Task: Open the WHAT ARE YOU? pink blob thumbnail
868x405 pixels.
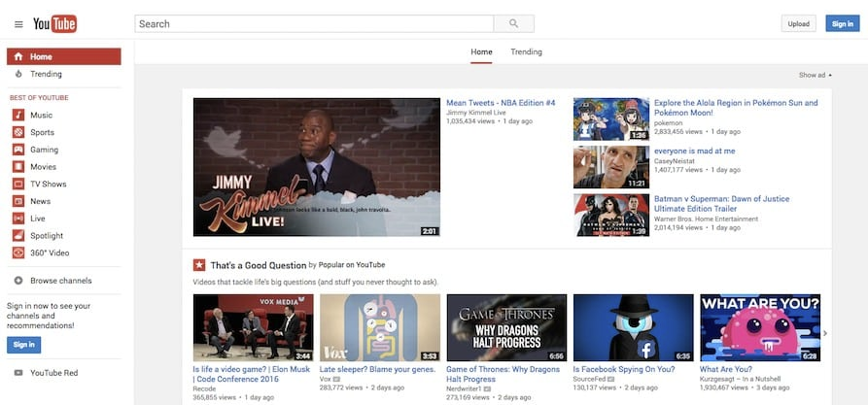Action: [x=760, y=327]
